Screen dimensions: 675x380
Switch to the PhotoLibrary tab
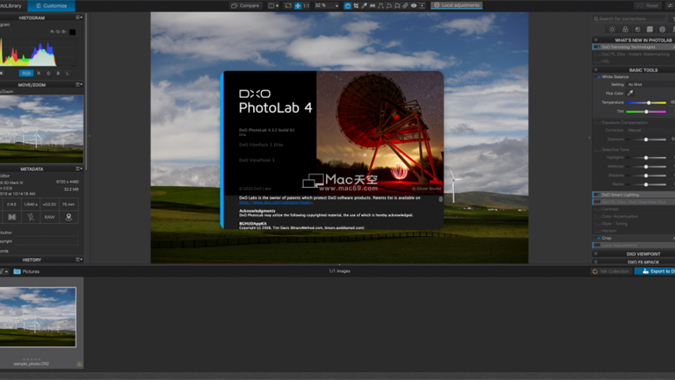click(x=11, y=6)
